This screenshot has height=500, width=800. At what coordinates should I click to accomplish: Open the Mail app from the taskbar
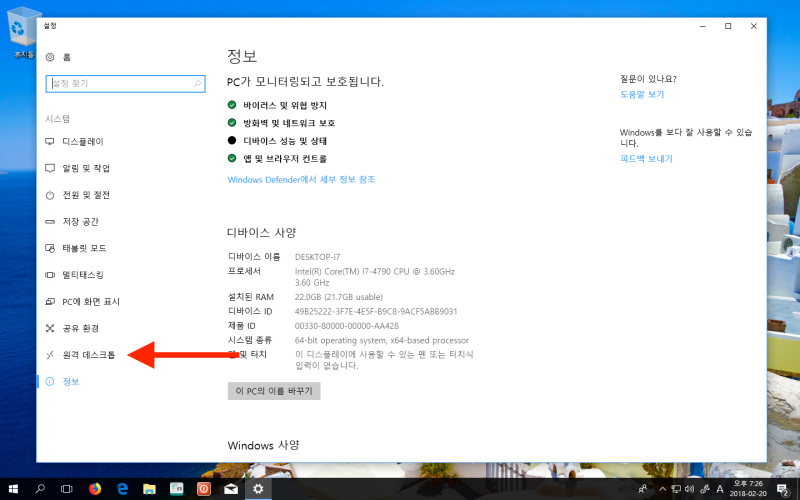[231, 489]
